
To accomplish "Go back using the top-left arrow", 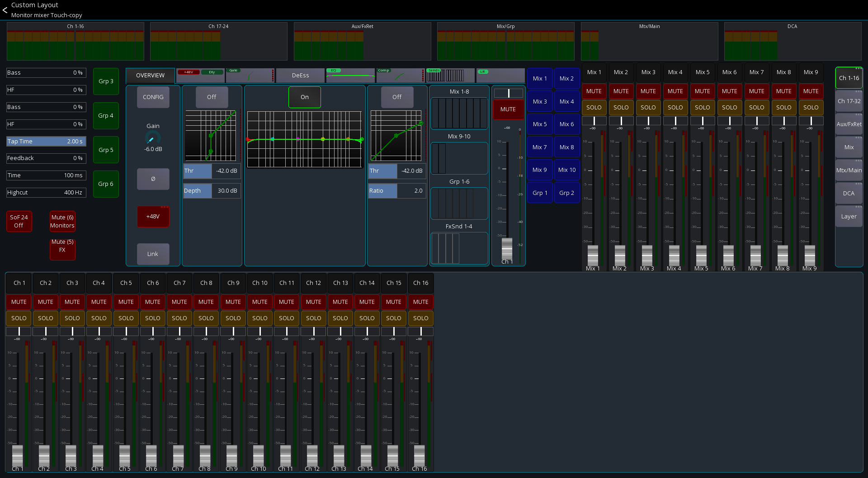I will [x=5, y=10].
